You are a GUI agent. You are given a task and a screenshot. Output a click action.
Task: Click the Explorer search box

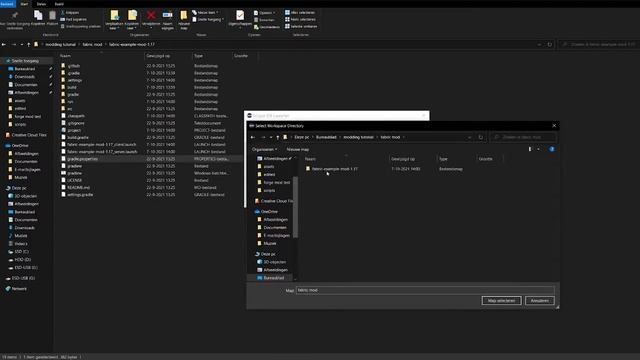click(x=598, y=44)
